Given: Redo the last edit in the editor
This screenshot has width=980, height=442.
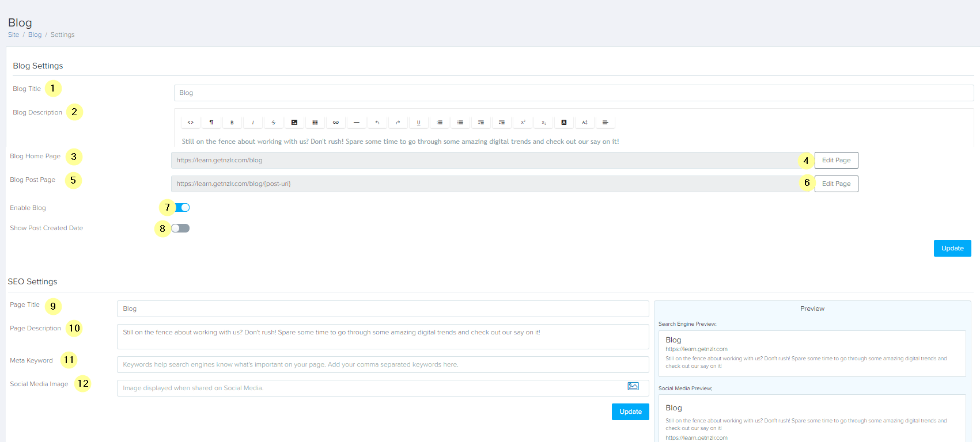Looking at the screenshot, I should coord(398,122).
